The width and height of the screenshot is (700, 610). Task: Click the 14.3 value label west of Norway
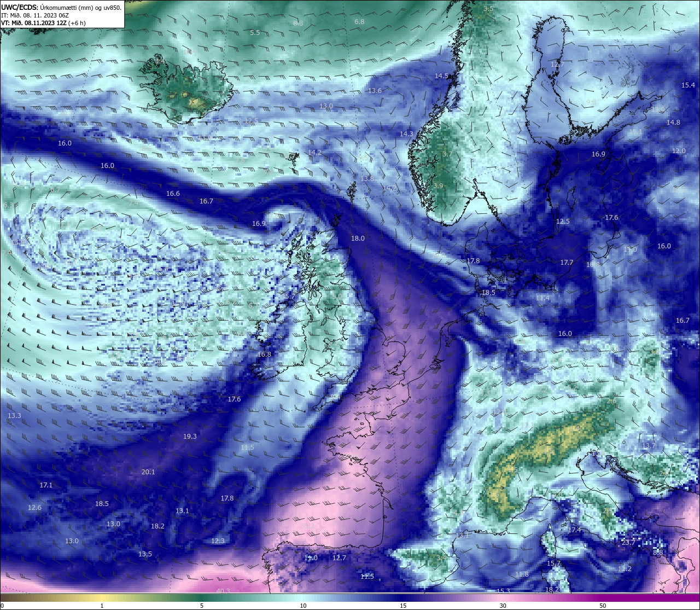click(x=406, y=134)
